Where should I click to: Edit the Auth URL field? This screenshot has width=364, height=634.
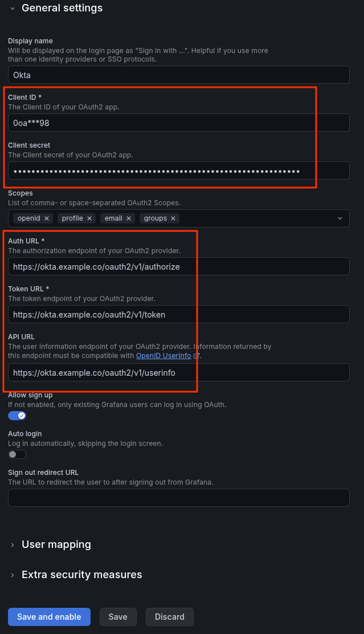pos(178,266)
